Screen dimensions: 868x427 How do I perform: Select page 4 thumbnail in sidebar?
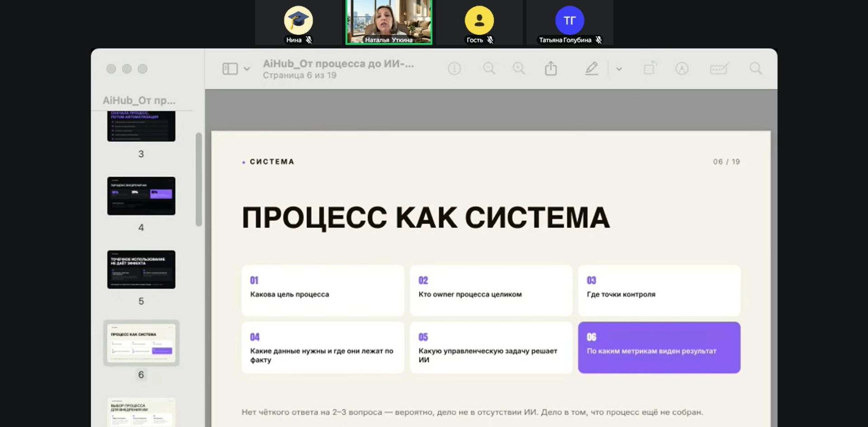coord(141,196)
